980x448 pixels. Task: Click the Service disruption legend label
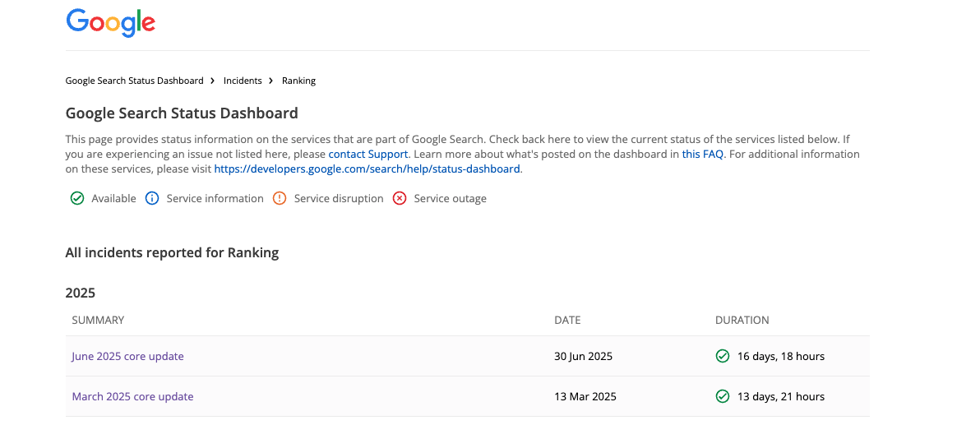tap(339, 199)
